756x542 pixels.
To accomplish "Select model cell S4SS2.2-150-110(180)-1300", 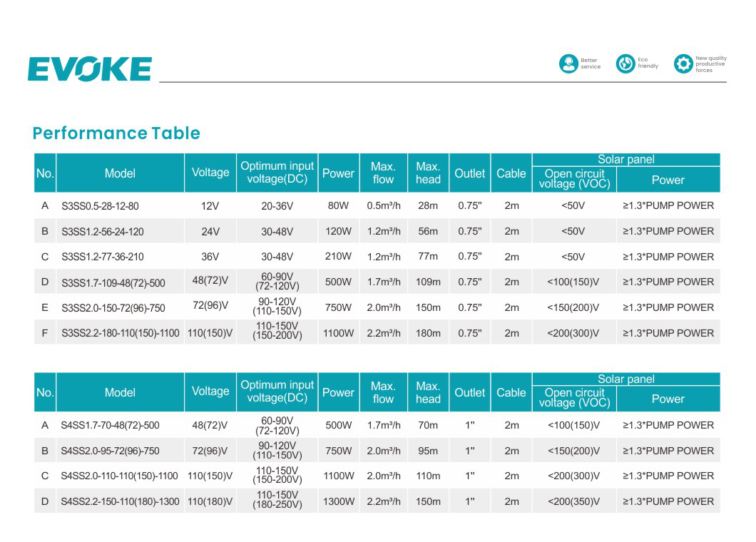I will tap(120, 501).
